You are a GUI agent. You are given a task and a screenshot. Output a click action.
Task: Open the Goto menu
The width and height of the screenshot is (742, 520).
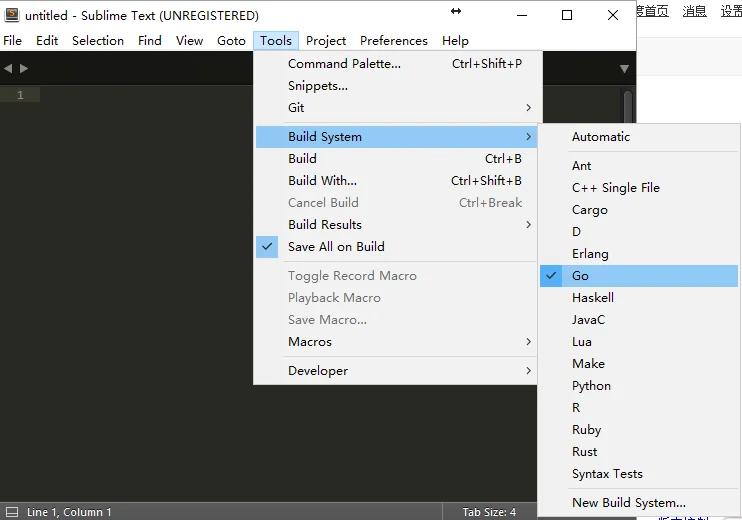(x=231, y=41)
